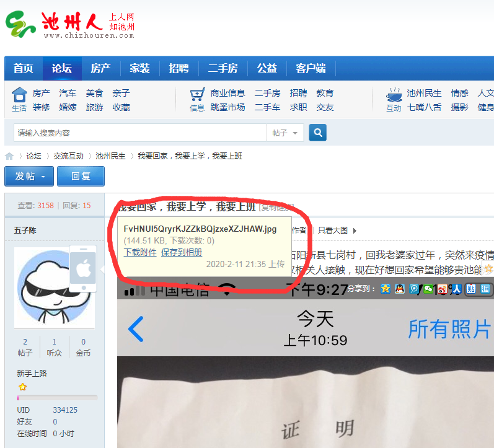Share the post to Sina Weibo
Viewport: 494px width, 448px height.
point(443,289)
